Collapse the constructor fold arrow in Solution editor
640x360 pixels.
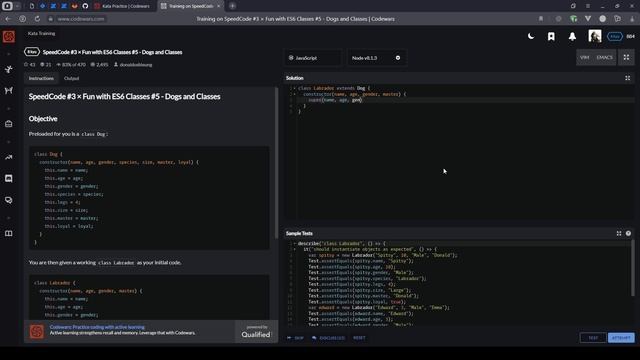[294, 94]
